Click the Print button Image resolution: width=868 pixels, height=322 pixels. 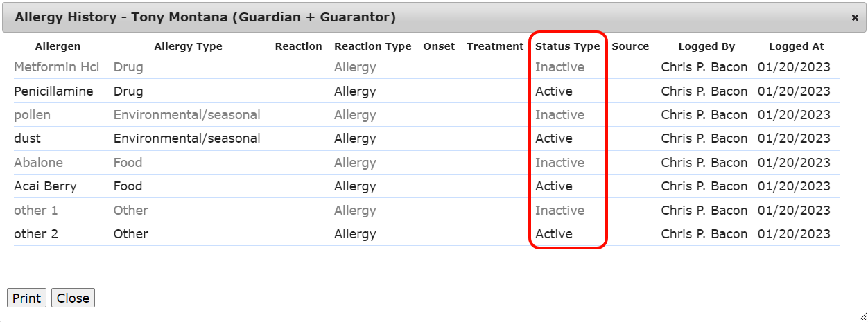[x=26, y=298]
